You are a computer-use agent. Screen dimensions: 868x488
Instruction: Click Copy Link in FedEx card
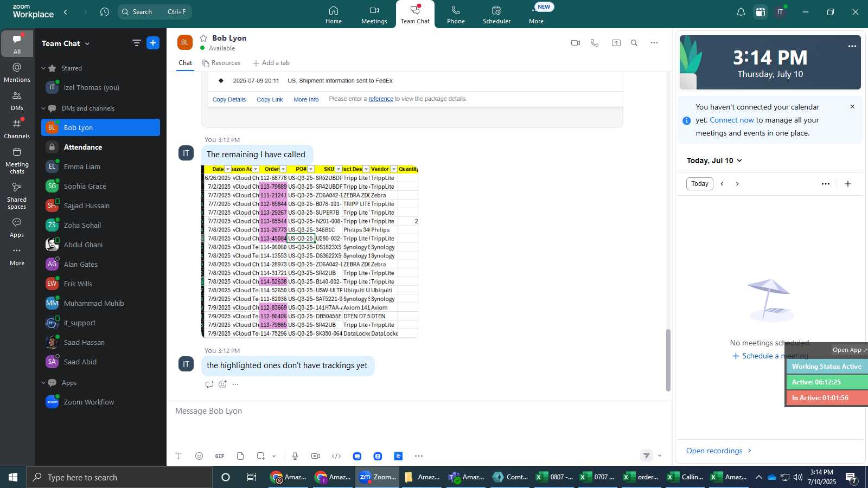270,100
